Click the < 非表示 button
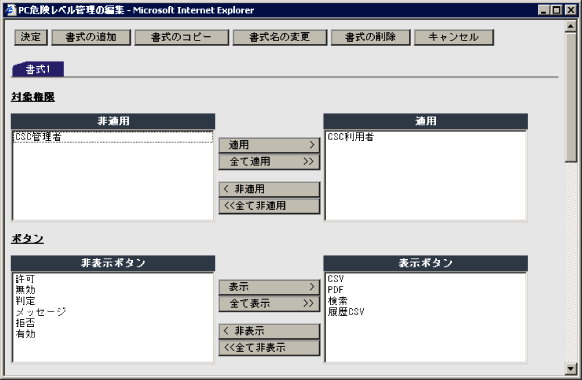 (x=269, y=331)
